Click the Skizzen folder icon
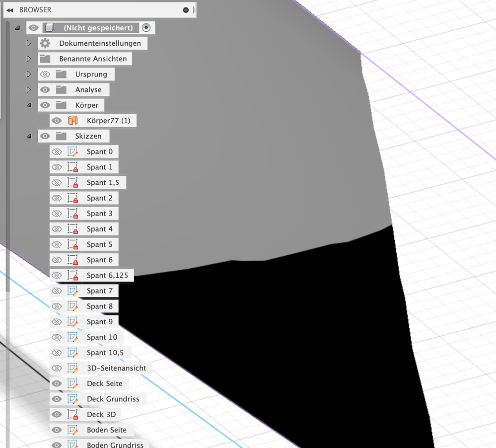The width and height of the screenshot is (496, 448). (x=61, y=136)
